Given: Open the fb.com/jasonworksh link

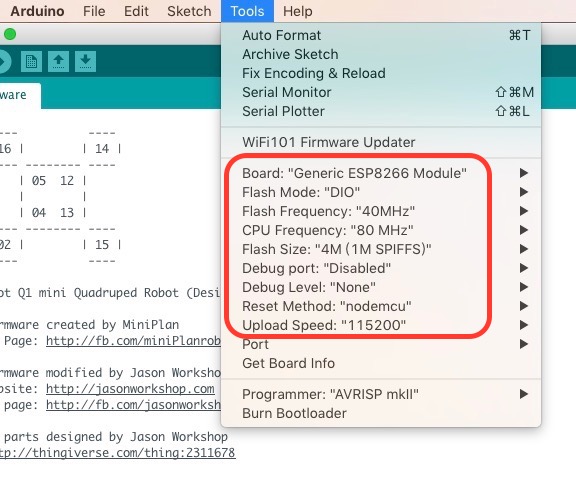Looking at the screenshot, I should [x=133, y=405].
